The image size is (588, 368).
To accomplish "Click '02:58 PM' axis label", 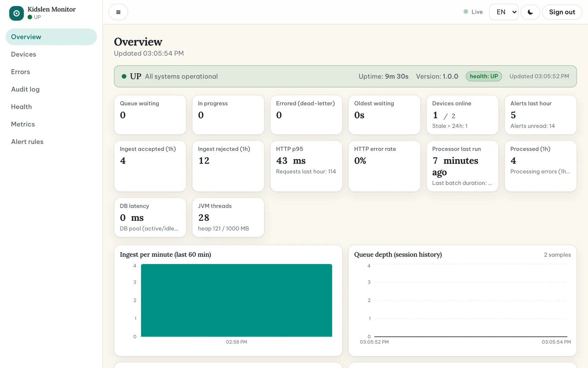I will point(236,342).
